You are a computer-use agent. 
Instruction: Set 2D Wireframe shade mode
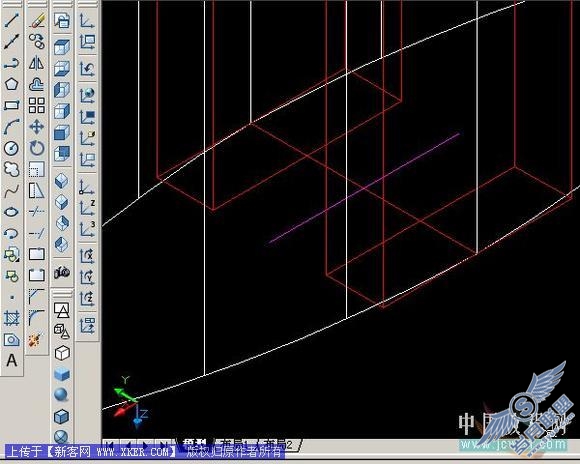pos(62,310)
